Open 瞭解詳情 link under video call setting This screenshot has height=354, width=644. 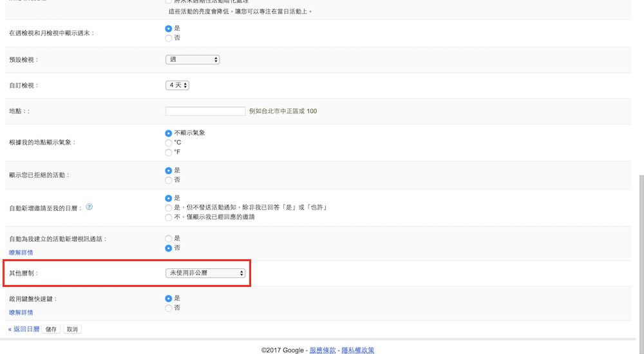click(x=21, y=253)
